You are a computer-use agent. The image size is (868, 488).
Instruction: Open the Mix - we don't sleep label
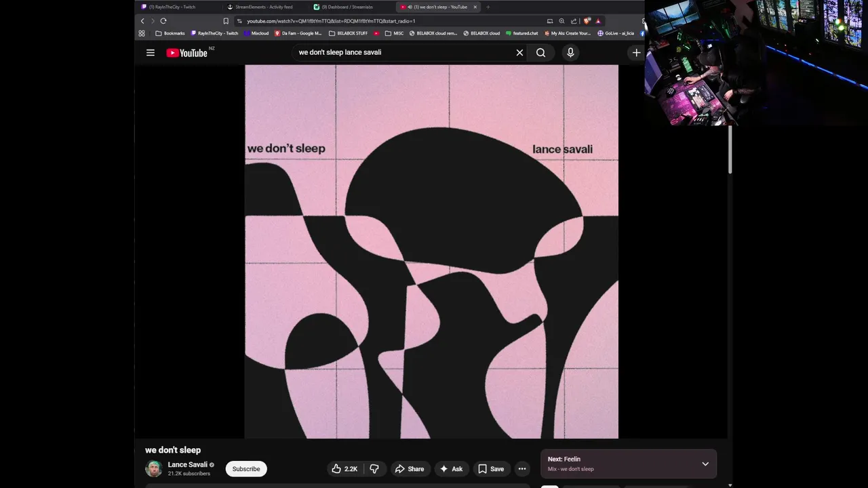(570, 469)
